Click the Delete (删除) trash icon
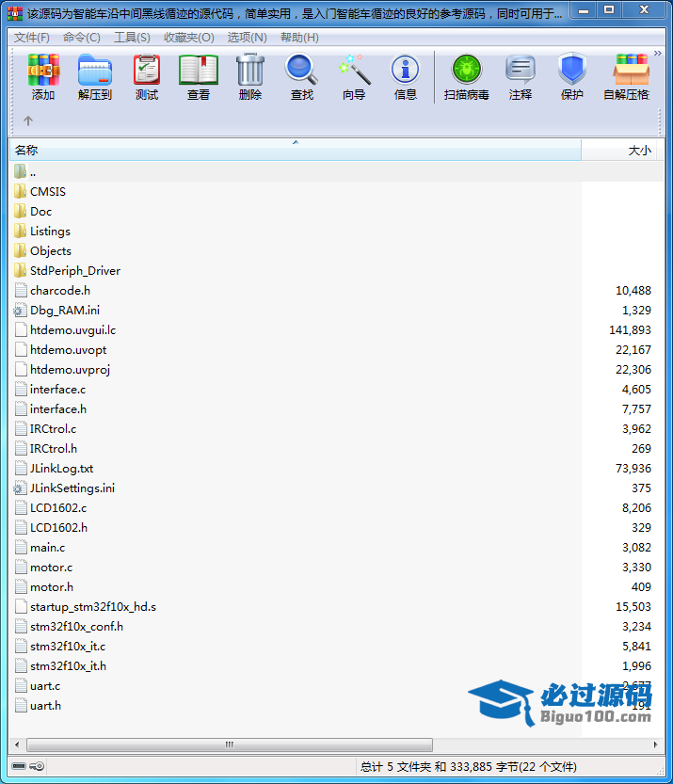 click(x=250, y=76)
